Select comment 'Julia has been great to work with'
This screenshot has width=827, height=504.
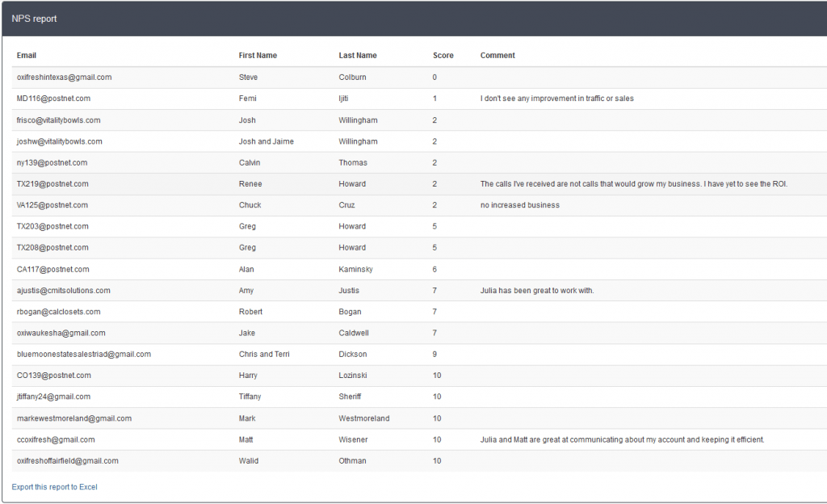point(537,291)
